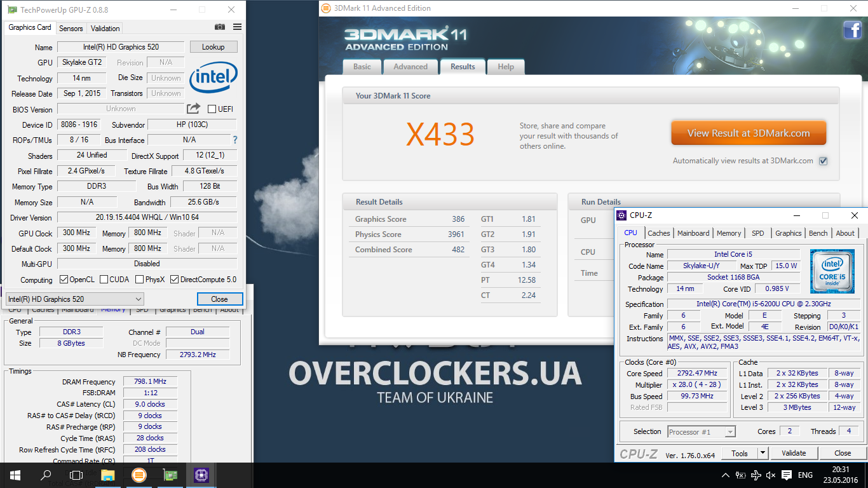Viewport: 868px width, 488px height.
Task: Click the airplane mode tray icon
Action: point(756,475)
